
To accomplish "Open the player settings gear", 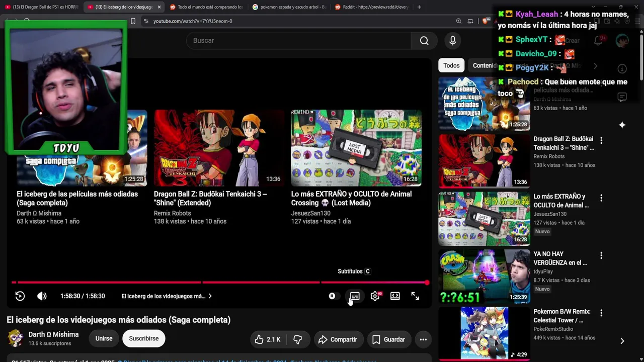I will (x=375, y=296).
